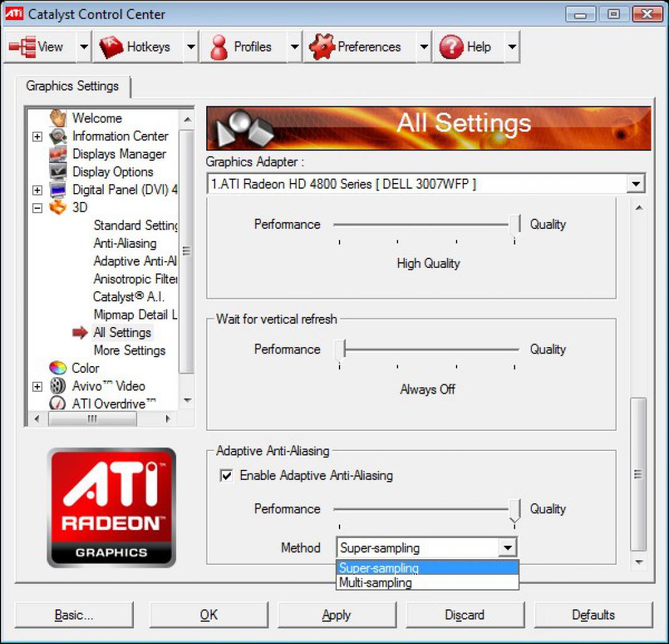This screenshot has height=644, width=669.
Task: Click the Hotkeys toolbar icon
Action: click(x=111, y=47)
